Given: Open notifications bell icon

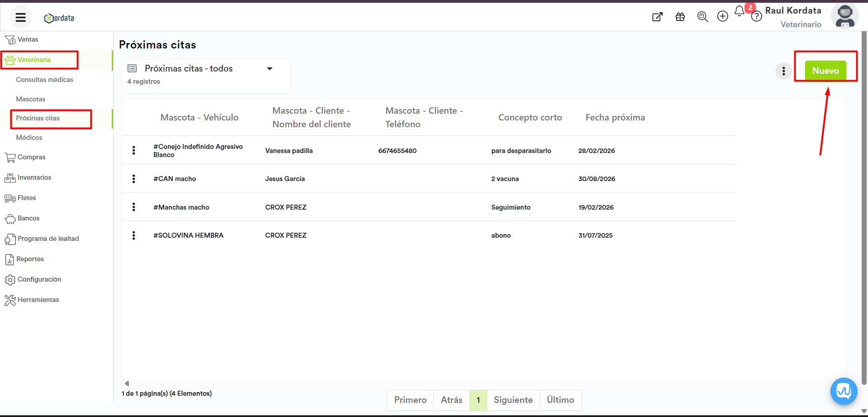Looking at the screenshot, I should [739, 11].
